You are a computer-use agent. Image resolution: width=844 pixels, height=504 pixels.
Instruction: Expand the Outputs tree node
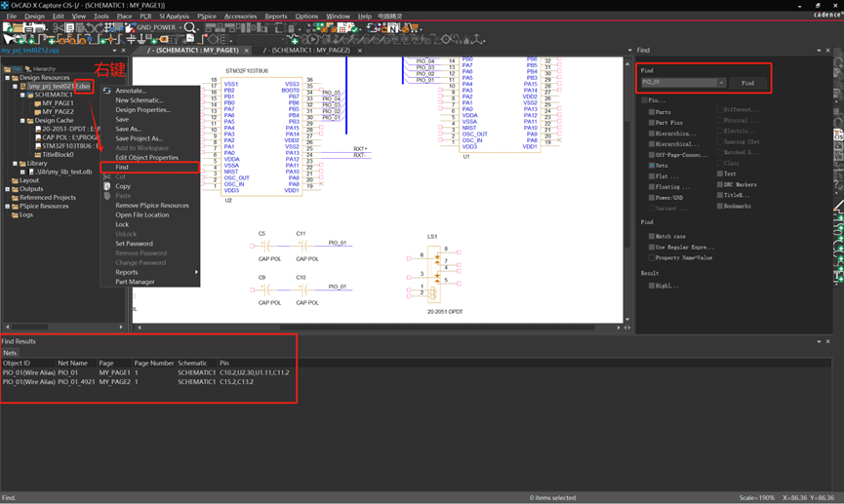pos(8,189)
